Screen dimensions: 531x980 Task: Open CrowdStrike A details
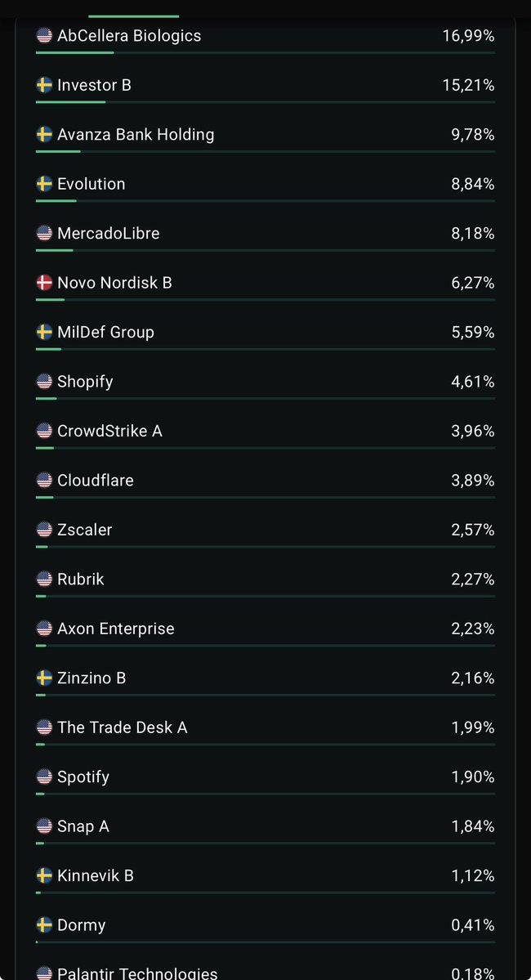click(x=265, y=434)
